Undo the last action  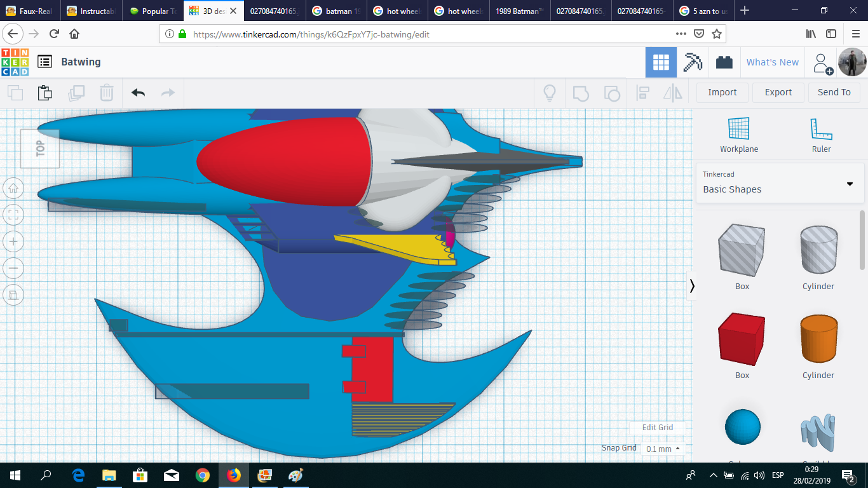138,93
